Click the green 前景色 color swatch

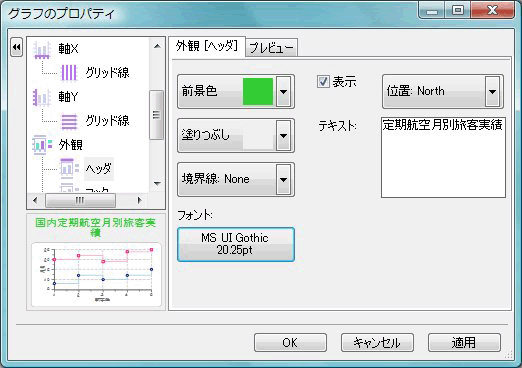click(x=258, y=91)
